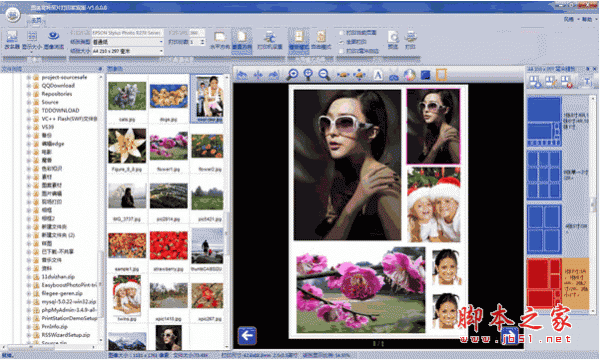Image resolution: width=600 pixels, height=360 pixels.
Task: Expand the project-sourcesafe folder node
Action: point(28,77)
